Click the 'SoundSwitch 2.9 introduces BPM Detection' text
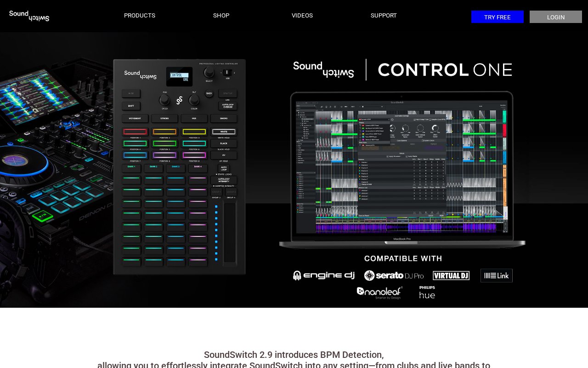Screen dimensions: 588x368 click(x=294, y=355)
